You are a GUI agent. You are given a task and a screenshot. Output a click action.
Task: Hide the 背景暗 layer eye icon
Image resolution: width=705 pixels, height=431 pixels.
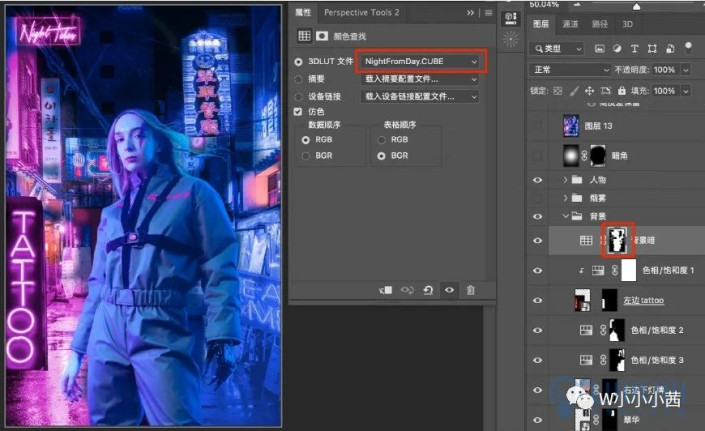click(x=537, y=240)
